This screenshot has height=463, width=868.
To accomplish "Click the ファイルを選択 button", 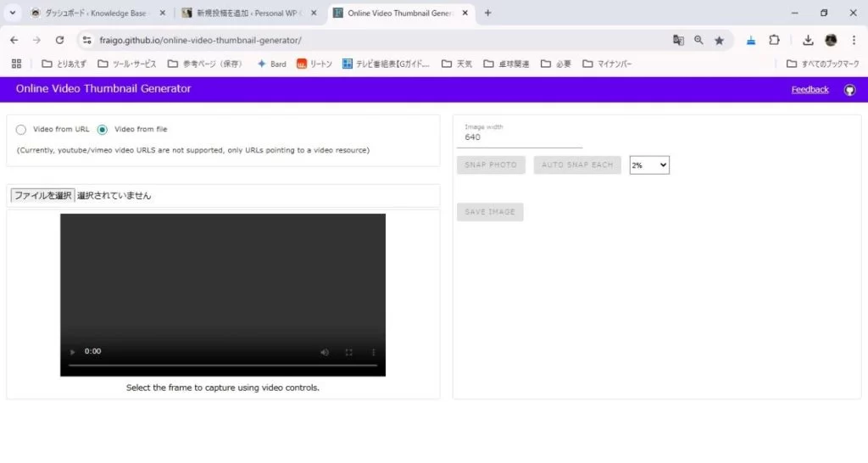I will pos(42,196).
